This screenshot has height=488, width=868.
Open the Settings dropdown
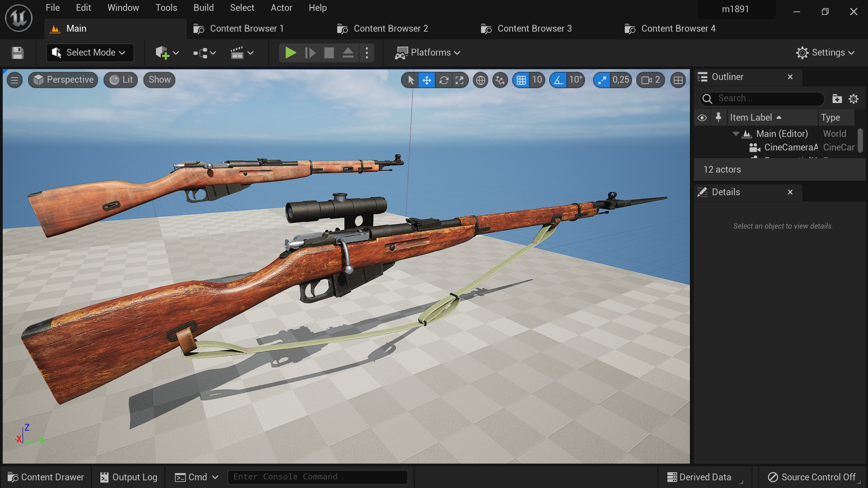(x=825, y=52)
